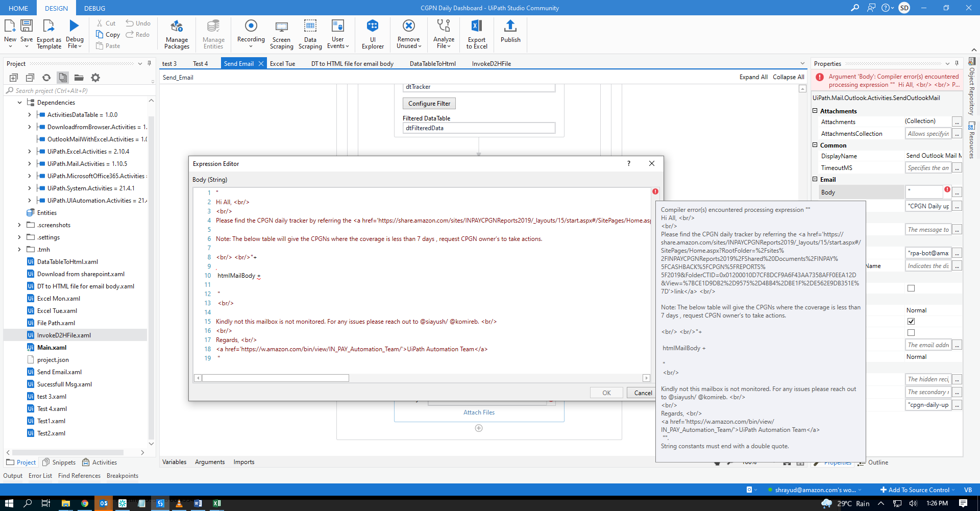
Task: Switch to the HOME ribbon tab
Action: (x=18, y=8)
